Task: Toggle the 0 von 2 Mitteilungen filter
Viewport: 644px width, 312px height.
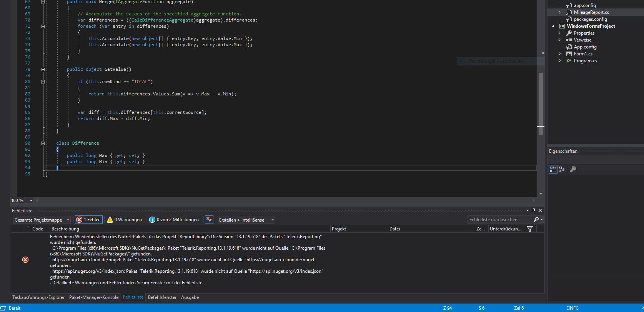Action: point(174,220)
